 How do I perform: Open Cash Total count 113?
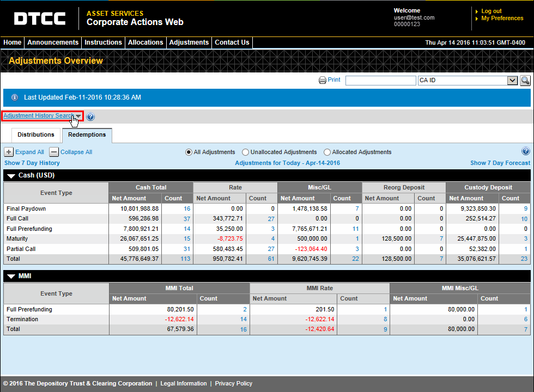tap(185, 259)
